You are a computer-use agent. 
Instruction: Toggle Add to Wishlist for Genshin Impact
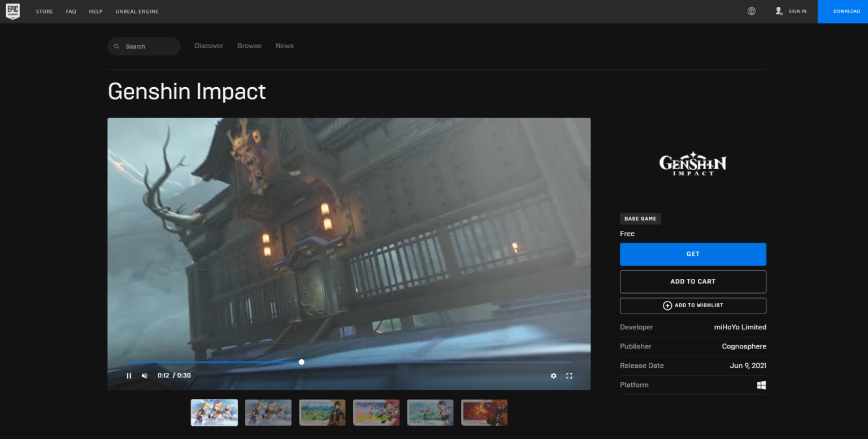click(693, 305)
